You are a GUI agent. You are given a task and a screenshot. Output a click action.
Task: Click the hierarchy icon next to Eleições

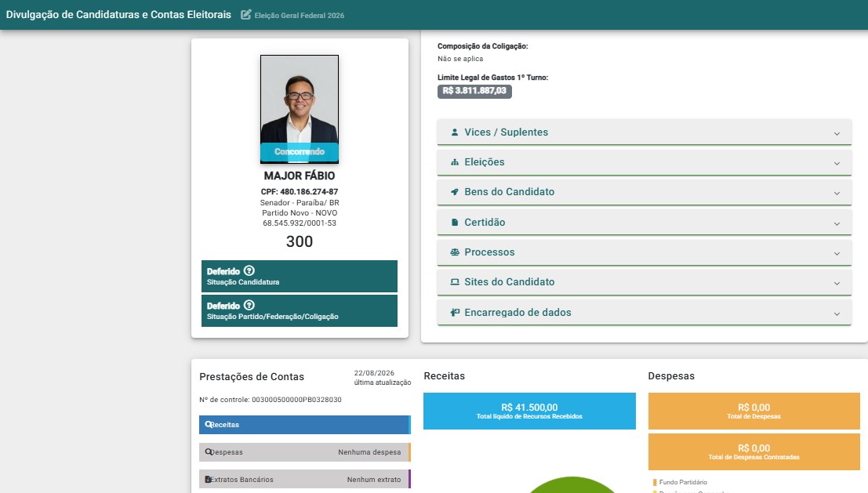(x=455, y=162)
